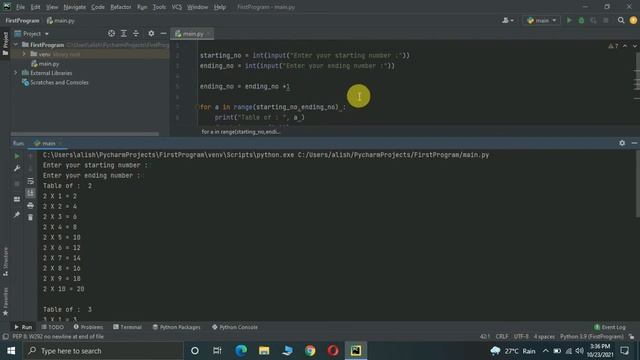The image size is (640, 360).
Task: Click the 4 spaces indent status
Action: (544, 337)
